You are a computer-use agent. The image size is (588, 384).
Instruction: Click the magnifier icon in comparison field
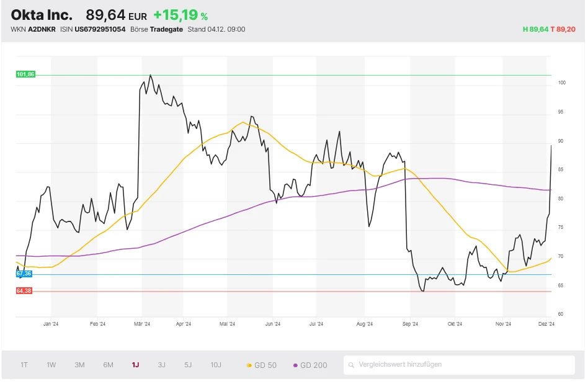(352, 365)
